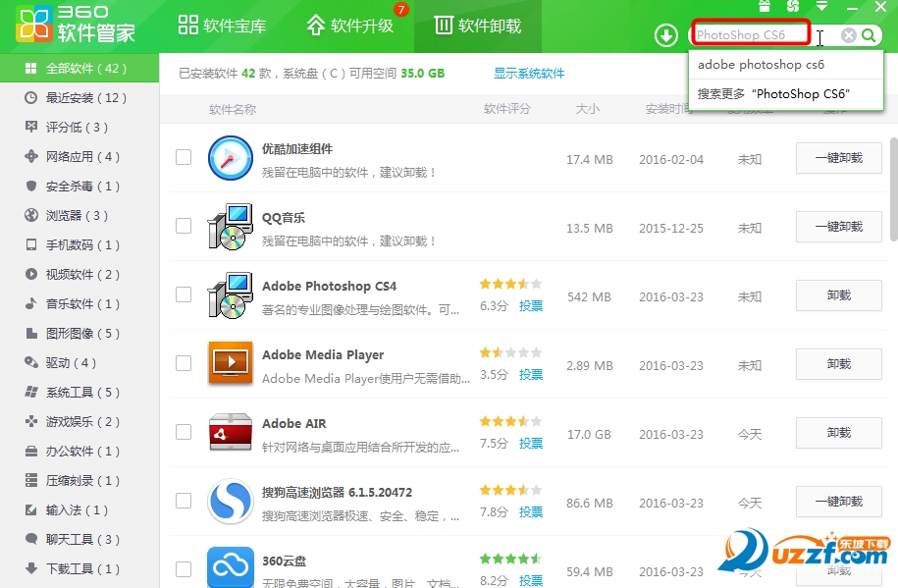Choose the 'adobe photoshop cs6' suggestion
This screenshot has width=898, height=588.
tap(761, 65)
